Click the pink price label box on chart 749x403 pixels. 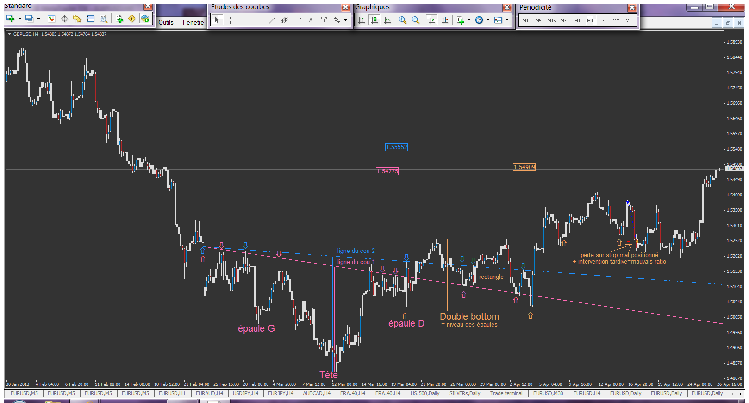pos(387,170)
